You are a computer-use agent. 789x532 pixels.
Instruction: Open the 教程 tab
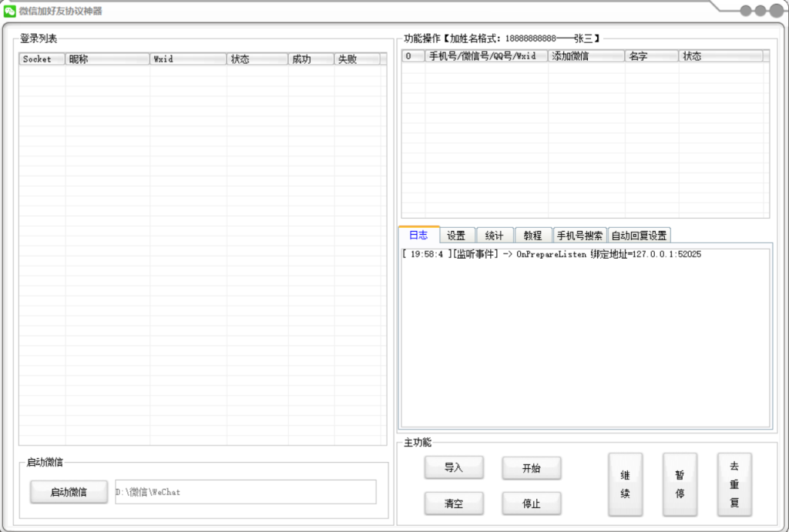coord(533,236)
